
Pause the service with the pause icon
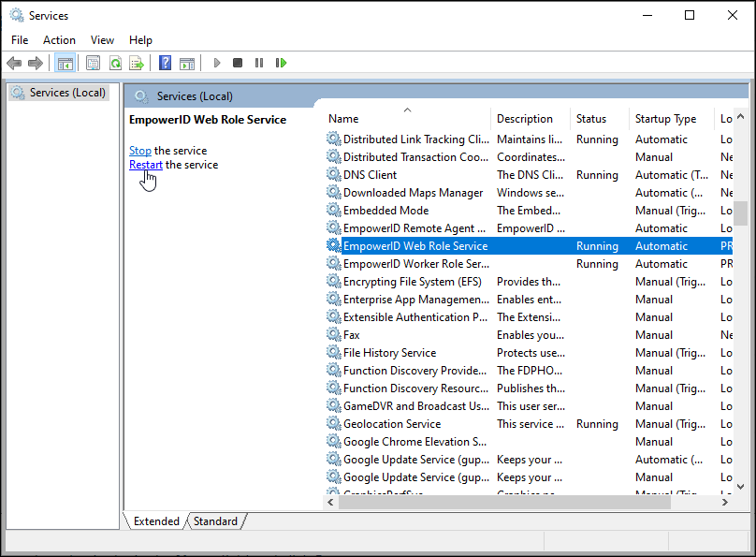point(259,63)
